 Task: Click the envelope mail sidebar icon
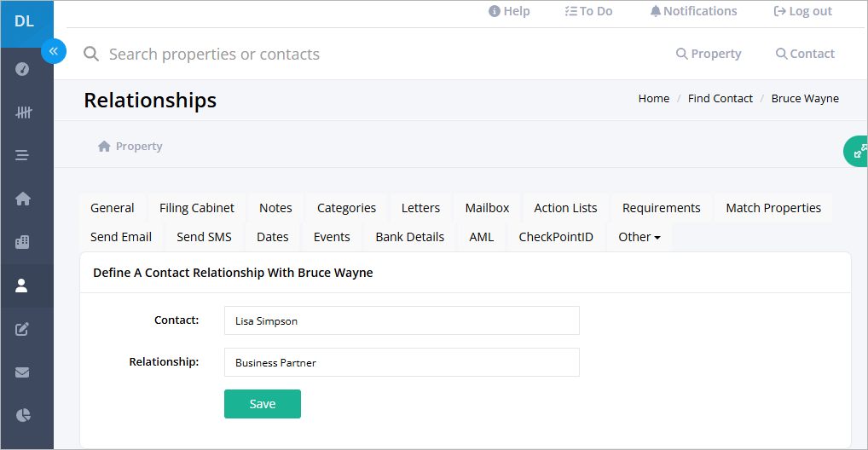22,372
